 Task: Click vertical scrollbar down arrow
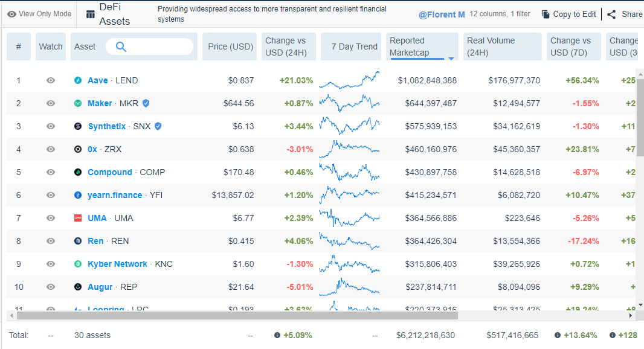click(x=640, y=305)
